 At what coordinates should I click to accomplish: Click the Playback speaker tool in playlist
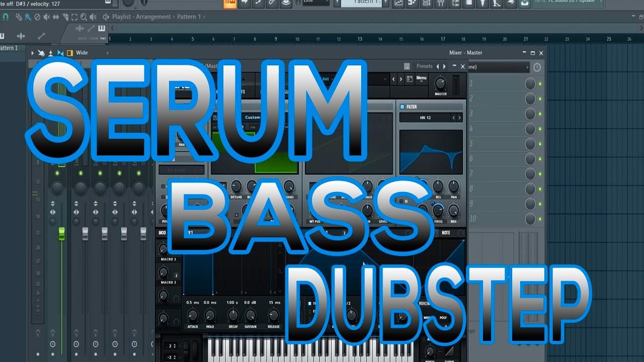click(93, 17)
